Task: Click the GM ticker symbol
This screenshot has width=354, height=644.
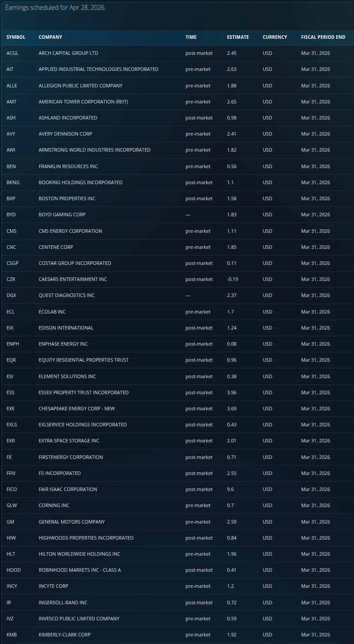Action: [10, 522]
